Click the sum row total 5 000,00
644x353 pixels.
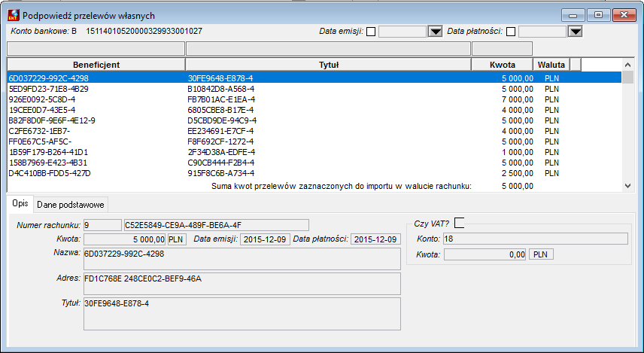coord(518,186)
